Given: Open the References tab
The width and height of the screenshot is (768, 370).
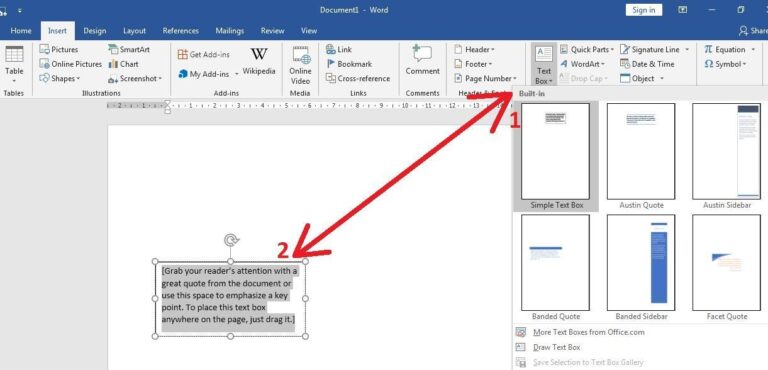Looking at the screenshot, I should (x=181, y=30).
